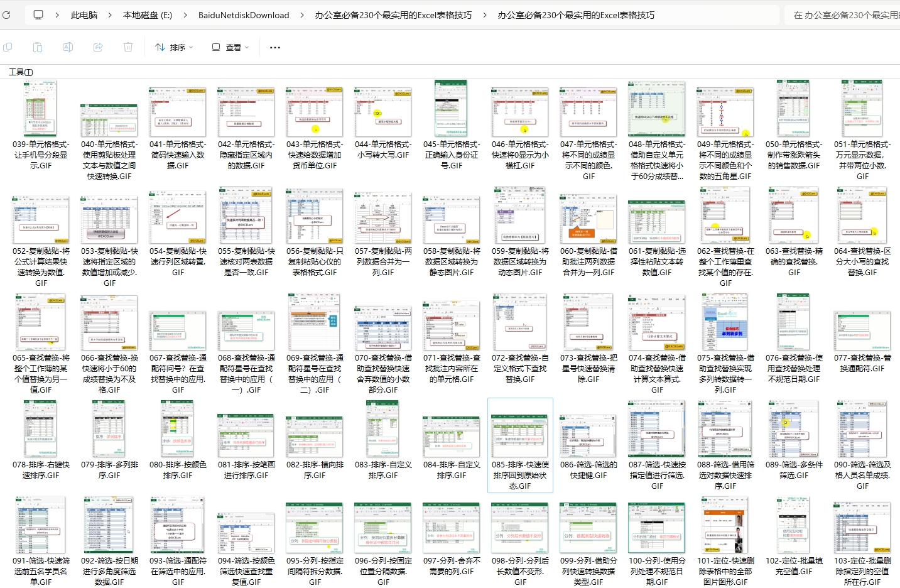
Task: Expand the chevron after BaiduNetdiskDownload in breadcrumb
Action: click(x=302, y=15)
